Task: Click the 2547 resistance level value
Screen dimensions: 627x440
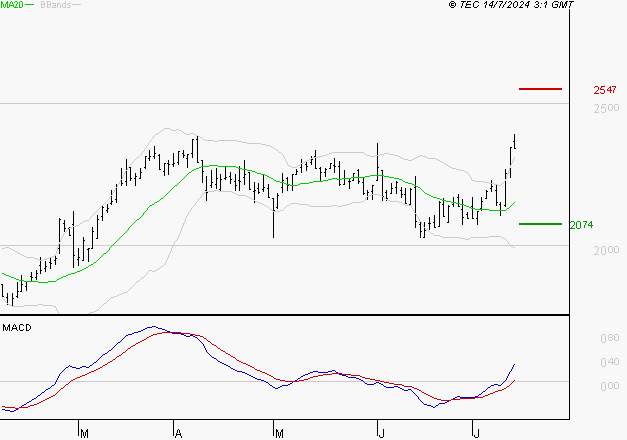Action: click(x=605, y=90)
